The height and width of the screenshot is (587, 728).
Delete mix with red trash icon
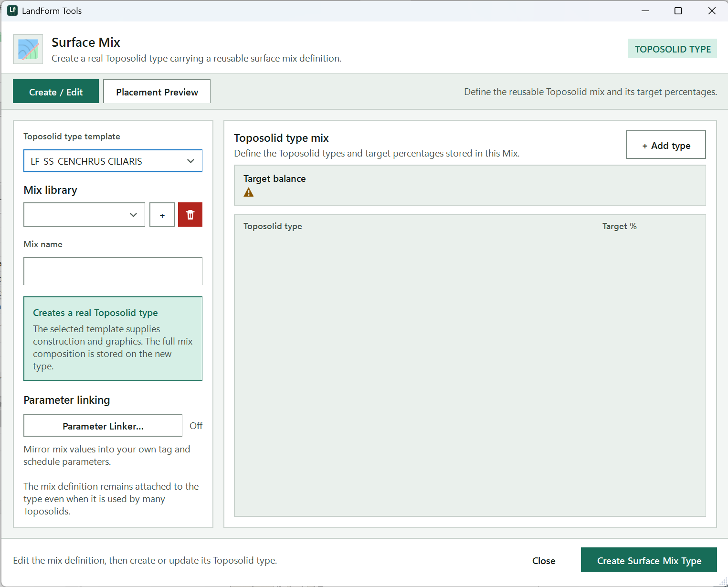tap(190, 215)
